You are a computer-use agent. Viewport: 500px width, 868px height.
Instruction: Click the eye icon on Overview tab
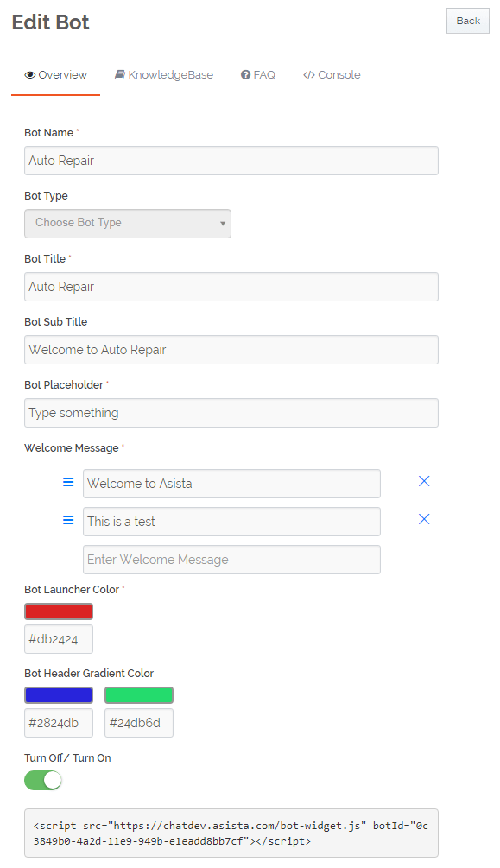[30, 75]
